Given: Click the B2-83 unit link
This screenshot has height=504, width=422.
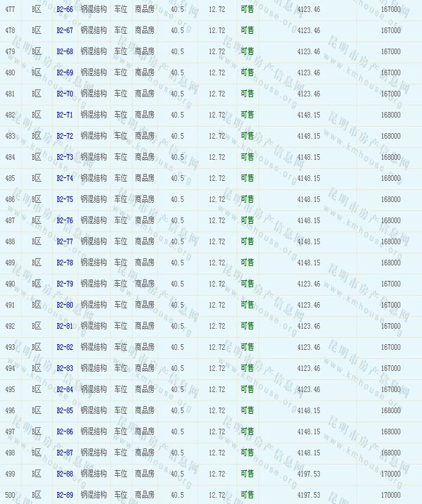Looking at the screenshot, I should click(x=65, y=369).
